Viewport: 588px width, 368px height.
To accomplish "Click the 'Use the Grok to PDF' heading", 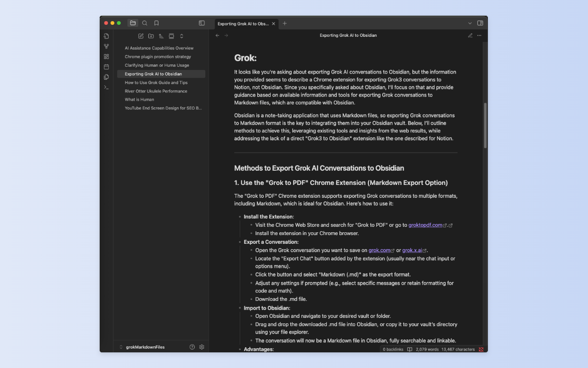I will pyautogui.click(x=341, y=183).
